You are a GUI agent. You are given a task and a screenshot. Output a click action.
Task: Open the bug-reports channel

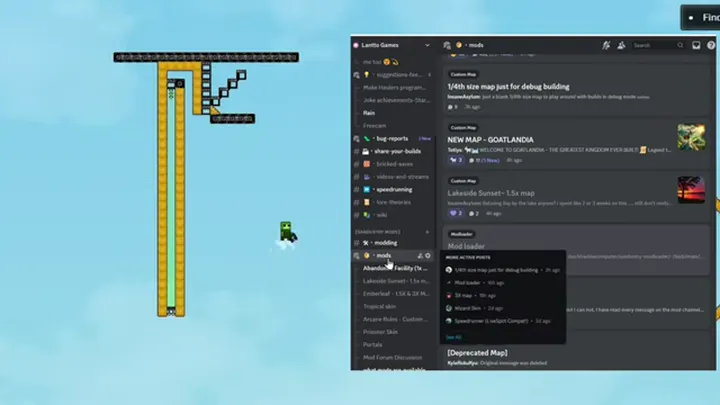pos(394,138)
